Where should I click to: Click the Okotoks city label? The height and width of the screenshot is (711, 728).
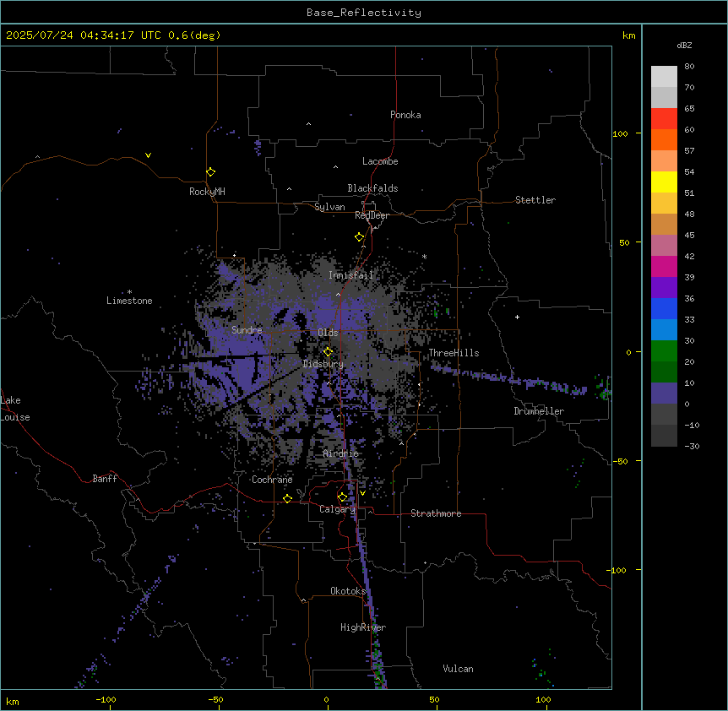[x=348, y=591]
